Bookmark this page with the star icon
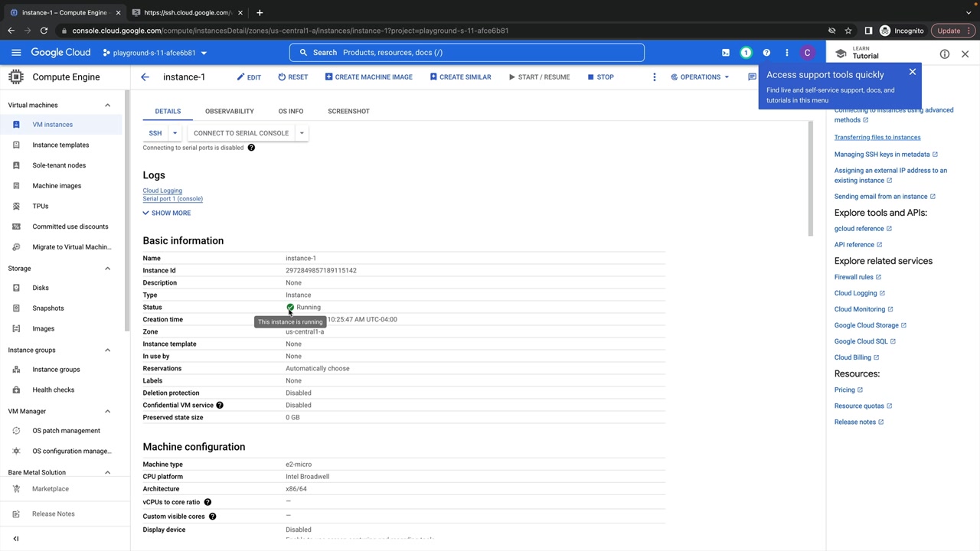The width and height of the screenshot is (980, 551). point(848,31)
